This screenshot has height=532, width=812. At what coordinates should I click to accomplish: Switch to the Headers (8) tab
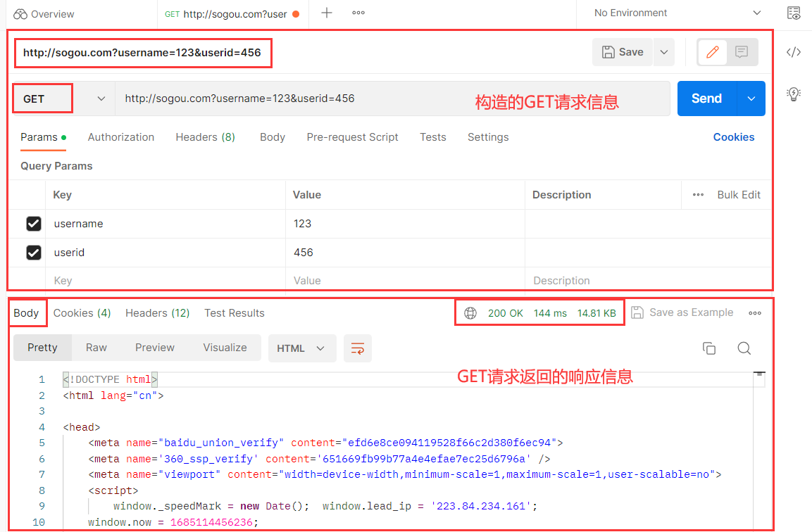click(x=205, y=137)
